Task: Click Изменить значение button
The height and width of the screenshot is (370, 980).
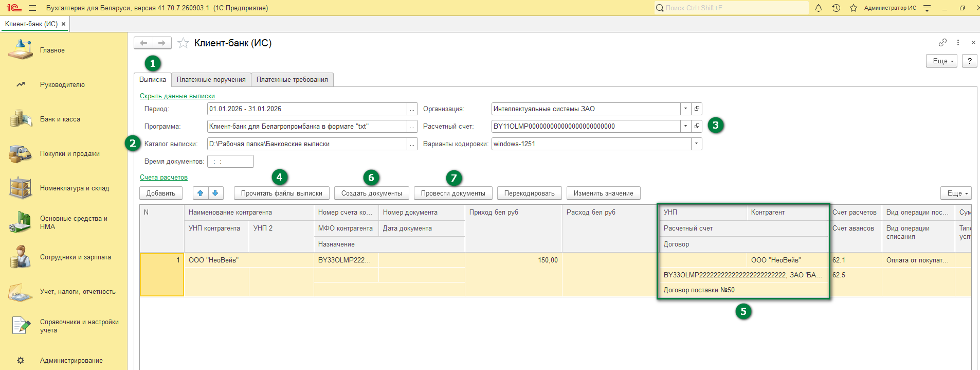Action: [x=604, y=193]
